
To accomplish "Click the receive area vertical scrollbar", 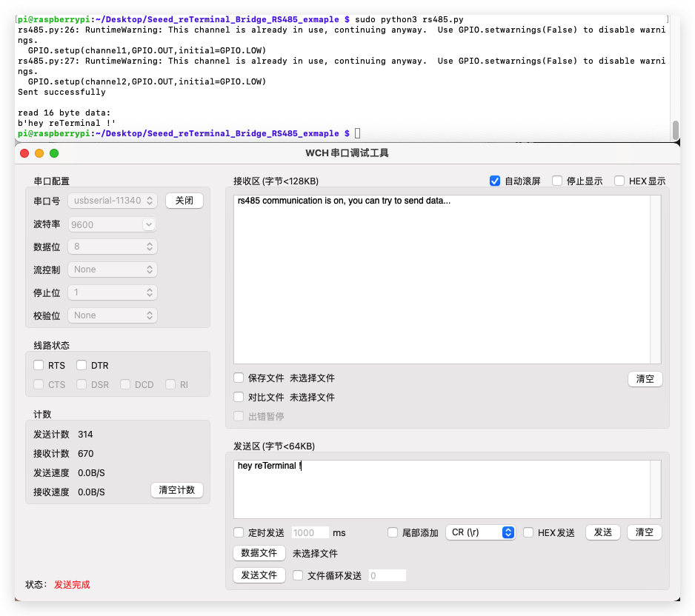I will [x=655, y=280].
